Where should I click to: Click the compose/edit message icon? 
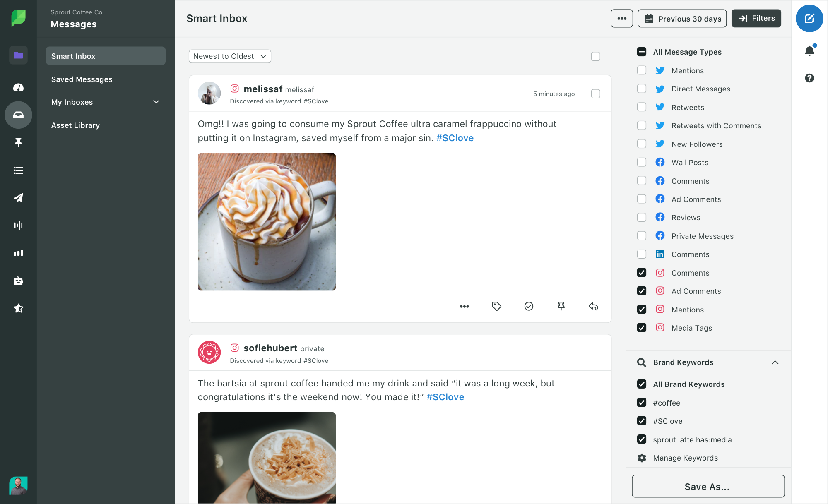tap(809, 18)
